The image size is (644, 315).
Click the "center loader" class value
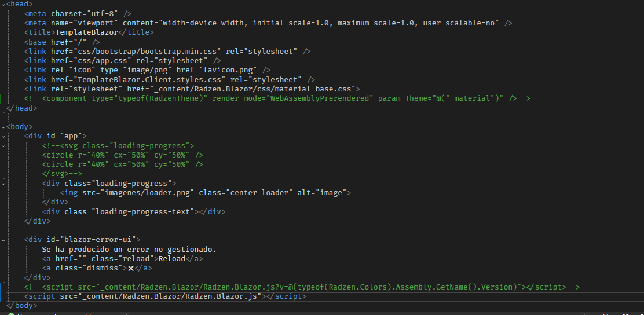pyautogui.click(x=259, y=193)
